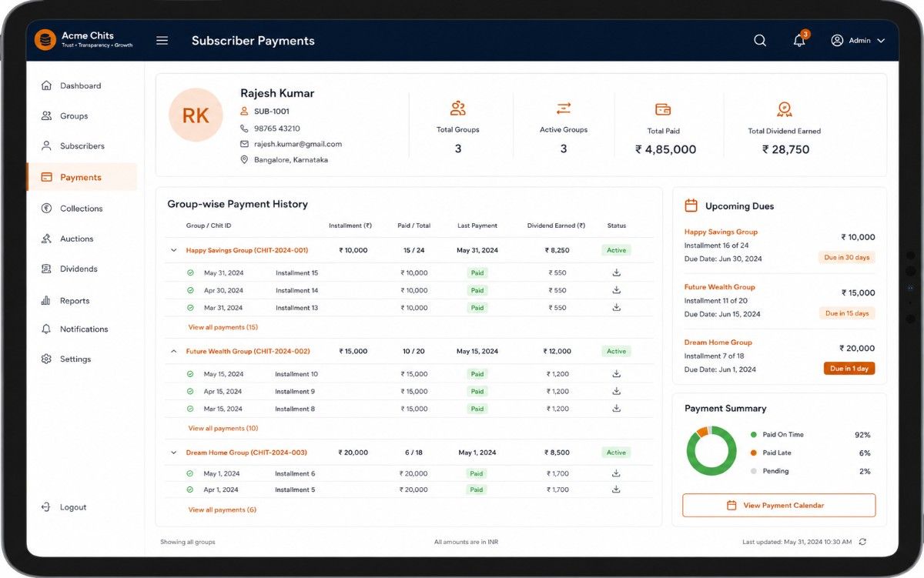Click check mark beside May 31, 2024
Screen dimensions: 924x578
coord(190,272)
